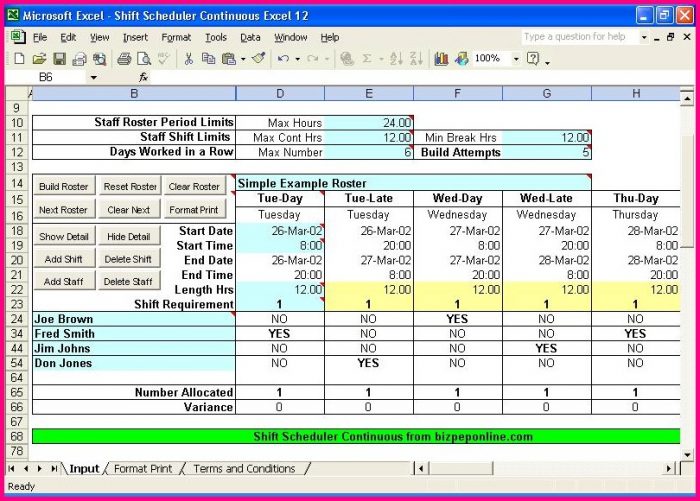Click the Clear Roster button
Viewport: 700px width, 501px height.
coord(194,187)
